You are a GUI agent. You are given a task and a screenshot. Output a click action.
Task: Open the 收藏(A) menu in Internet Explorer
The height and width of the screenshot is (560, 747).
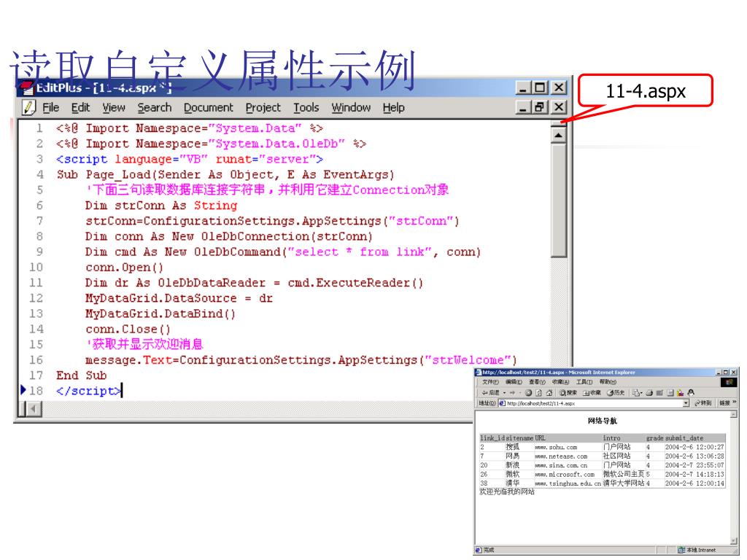560,382
